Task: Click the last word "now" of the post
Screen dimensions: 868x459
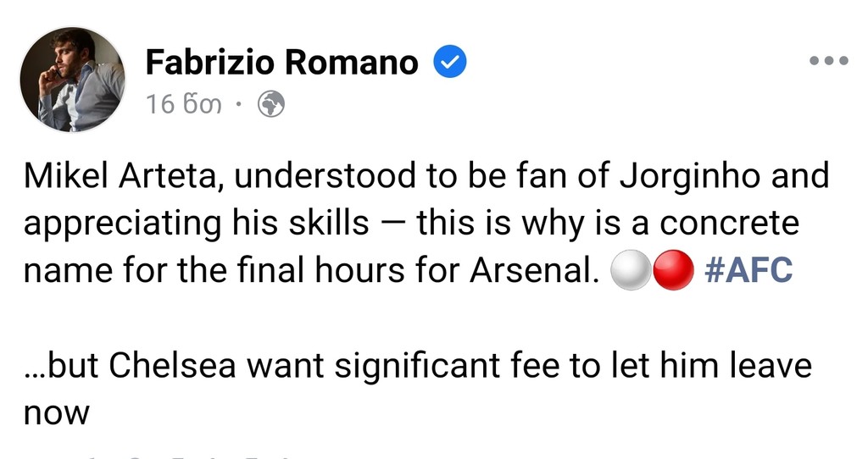Action: pos(56,414)
